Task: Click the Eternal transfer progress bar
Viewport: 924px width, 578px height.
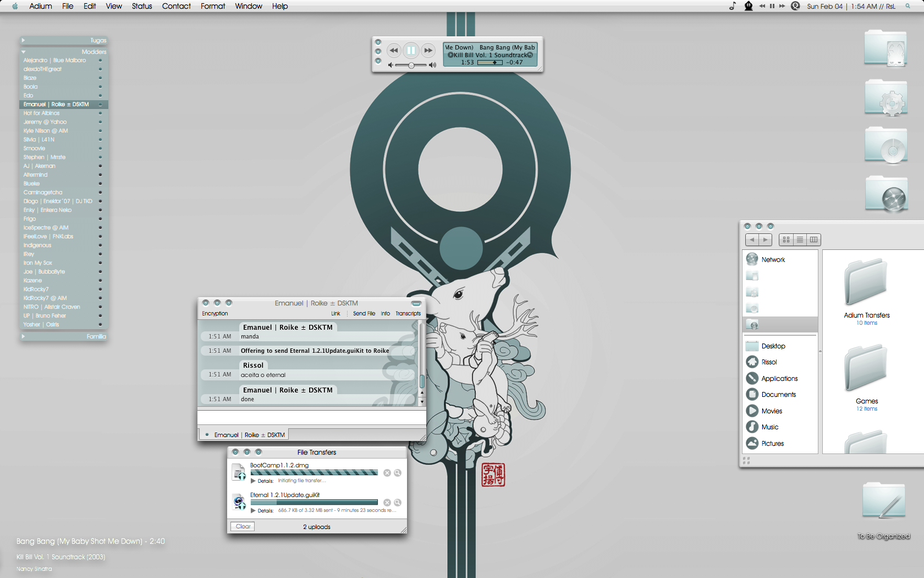Action: [x=314, y=502]
